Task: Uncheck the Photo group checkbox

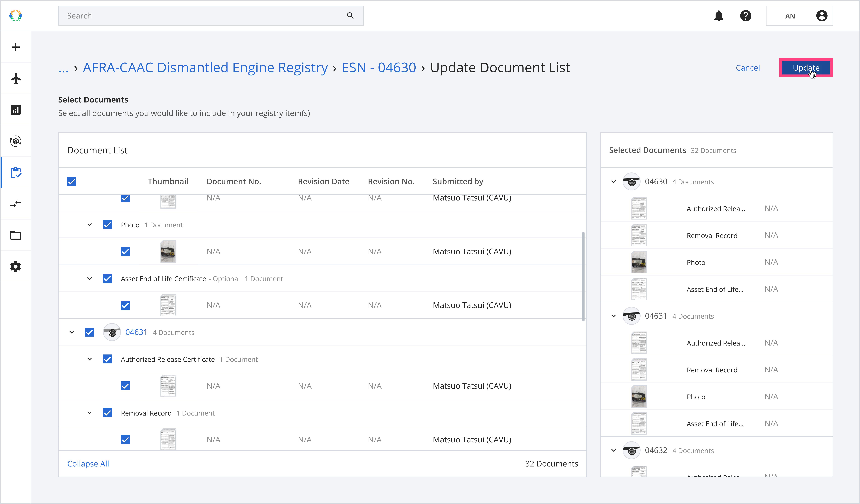Action: [x=107, y=225]
